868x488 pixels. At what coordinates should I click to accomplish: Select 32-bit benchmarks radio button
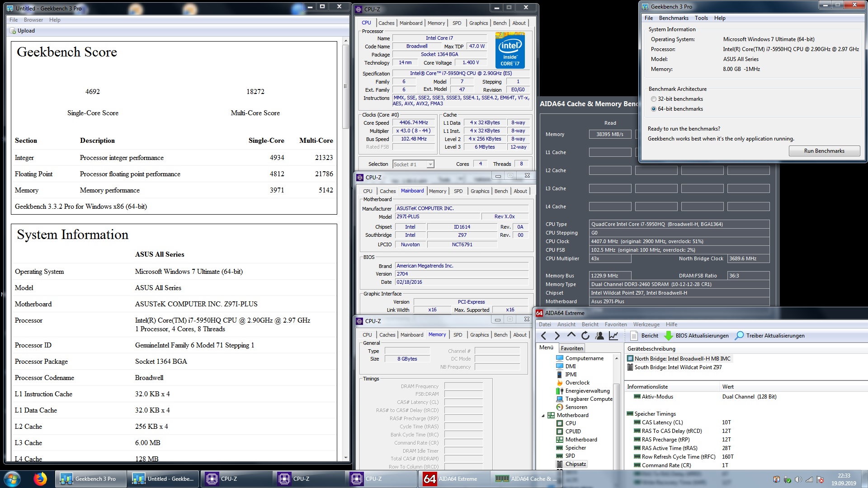click(x=653, y=99)
